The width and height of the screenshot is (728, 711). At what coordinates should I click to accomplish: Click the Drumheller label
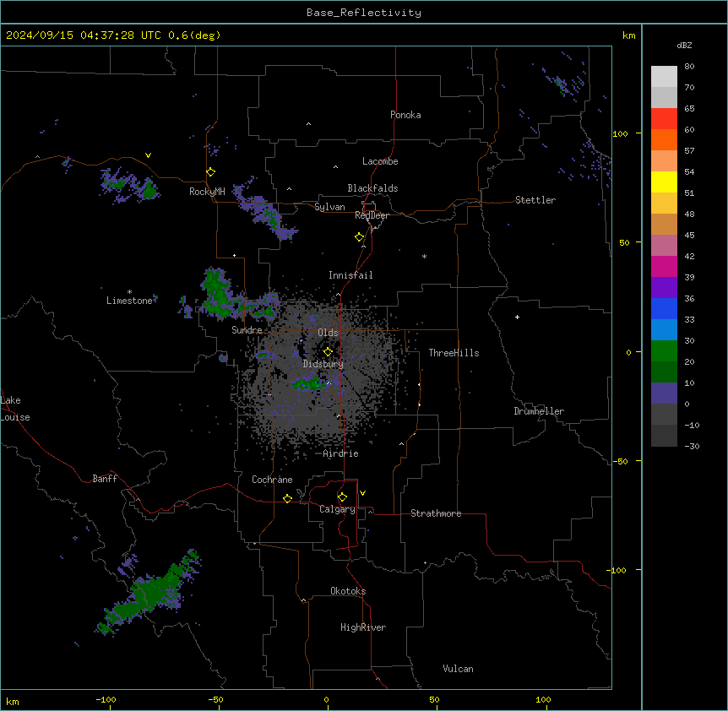pyautogui.click(x=539, y=411)
